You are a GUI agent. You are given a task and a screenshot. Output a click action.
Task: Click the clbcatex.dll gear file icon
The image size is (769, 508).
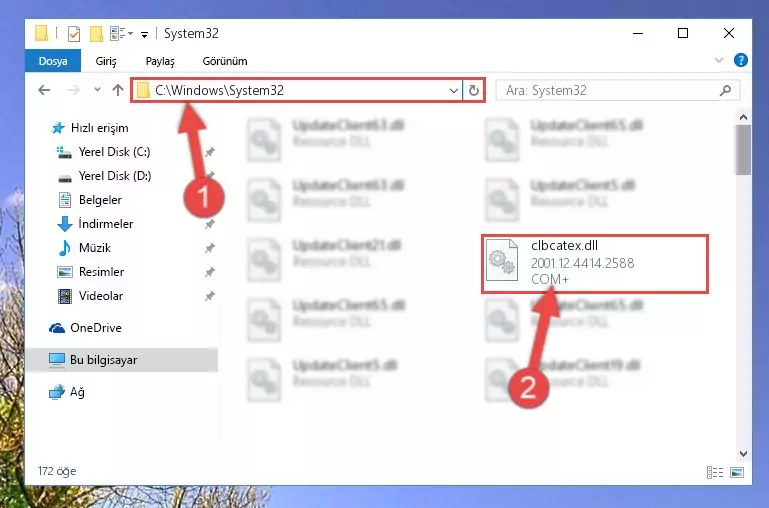(502, 260)
